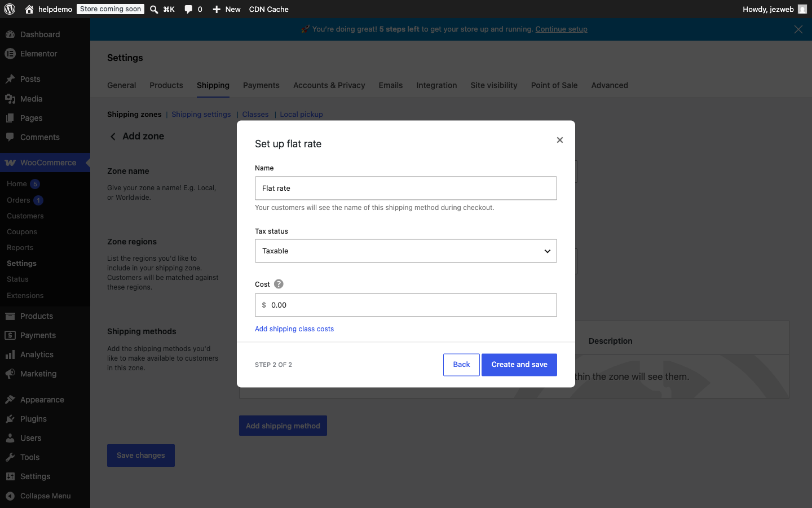Click the Shipping zones sub-link
Viewport: 812px width, 508px height.
pyautogui.click(x=134, y=114)
